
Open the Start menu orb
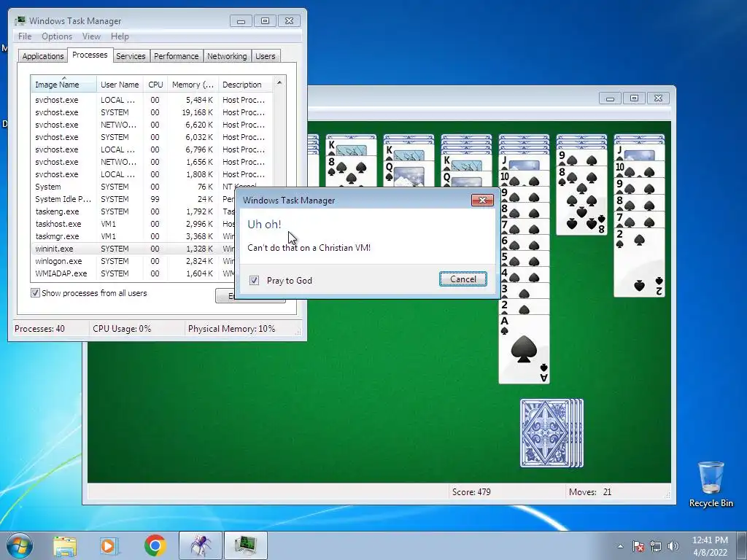click(x=19, y=545)
